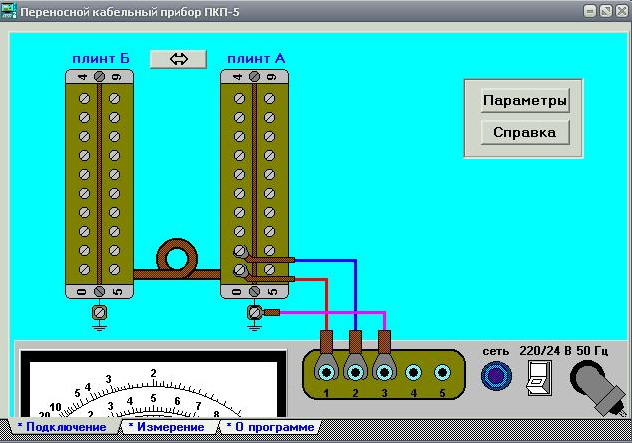Click last right-column screw on плинт А

tap(270, 269)
